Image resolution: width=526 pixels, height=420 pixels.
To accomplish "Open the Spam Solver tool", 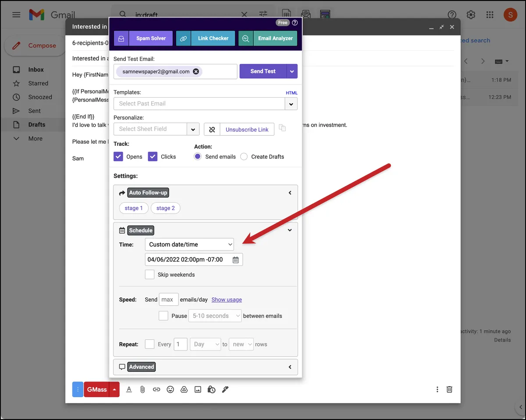I will (x=142, y=38).
